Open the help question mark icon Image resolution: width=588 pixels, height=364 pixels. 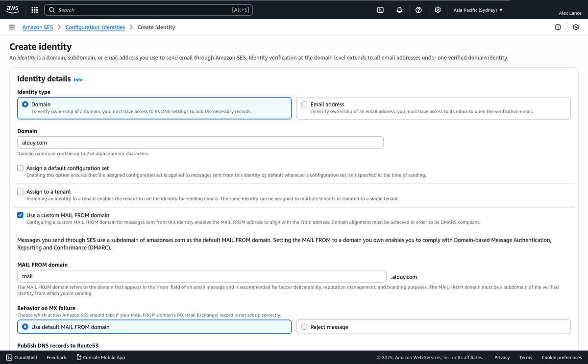click(418, 10)
